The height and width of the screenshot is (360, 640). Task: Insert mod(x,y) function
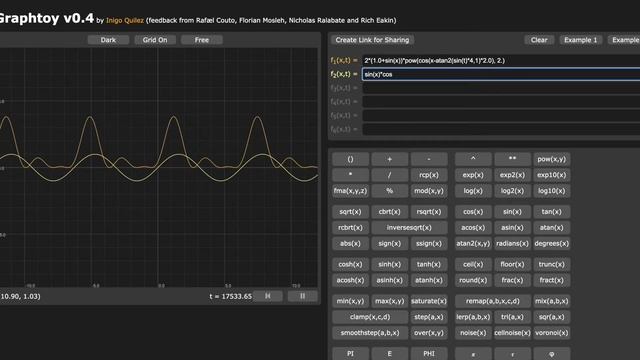pyautogui.click(x=429, y=191)
